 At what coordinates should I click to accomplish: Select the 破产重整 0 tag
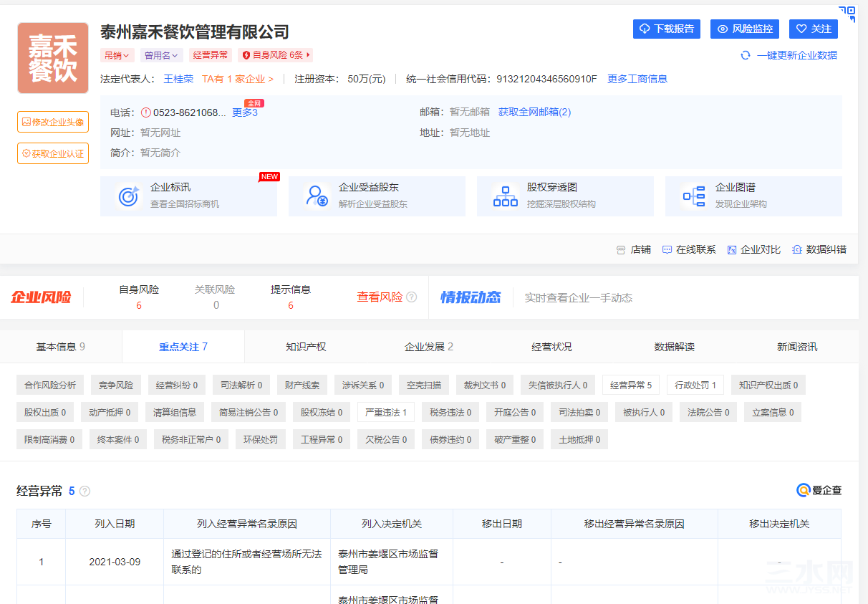[515, 439]
